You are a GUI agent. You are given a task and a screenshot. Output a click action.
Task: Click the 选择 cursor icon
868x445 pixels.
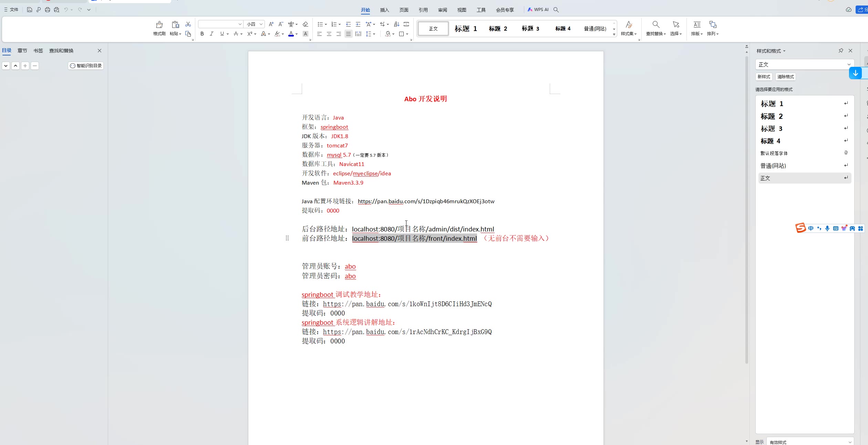click(x=676, y=24)
